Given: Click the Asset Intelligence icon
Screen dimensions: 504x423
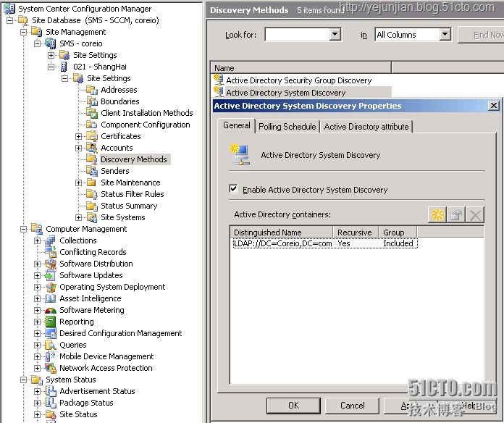Looking at the screenshot, I should (x=51, y=298).
